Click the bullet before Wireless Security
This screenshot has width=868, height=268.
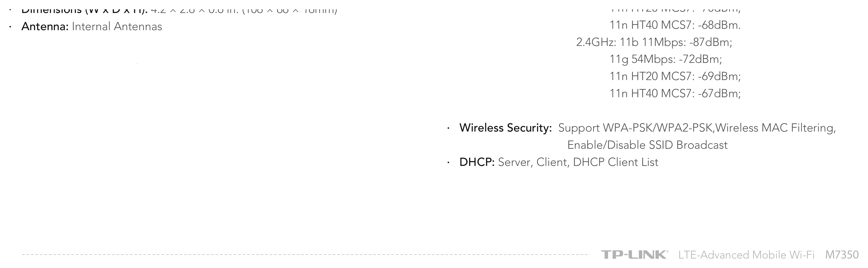point(449,129)
